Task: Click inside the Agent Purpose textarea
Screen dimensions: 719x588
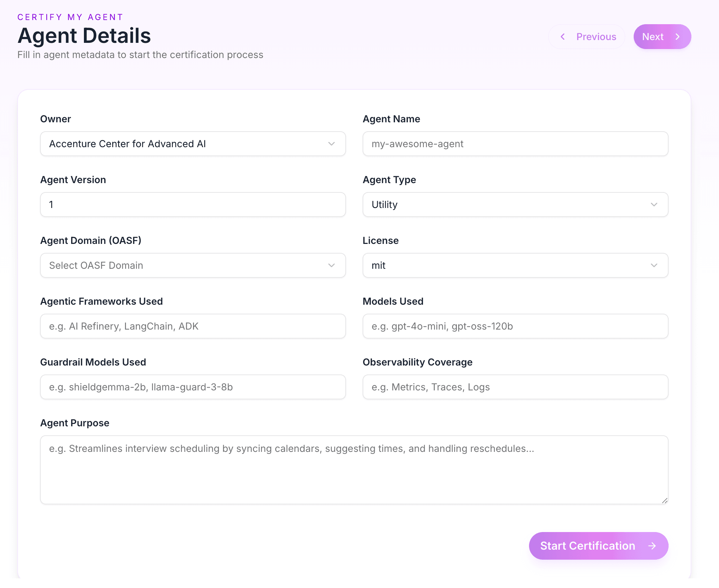Action: (354, 470)
